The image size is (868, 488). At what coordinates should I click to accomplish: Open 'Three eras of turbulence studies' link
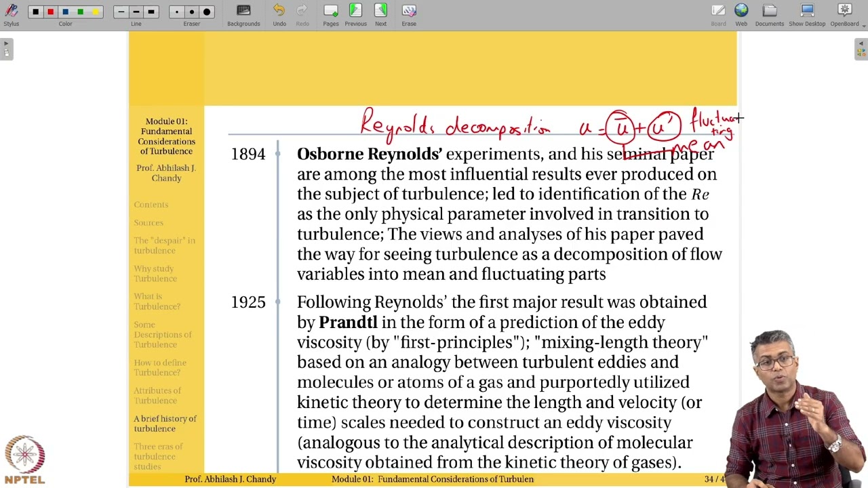coord(158,456)
